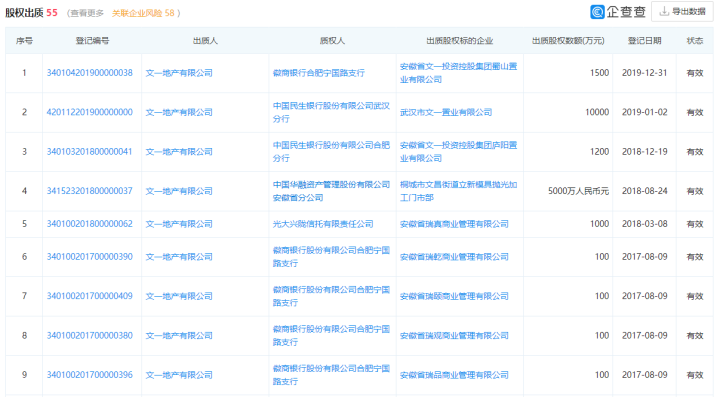
Task: Click 文一地产有限公司 in row 7
Action: (x=179, y=296)
